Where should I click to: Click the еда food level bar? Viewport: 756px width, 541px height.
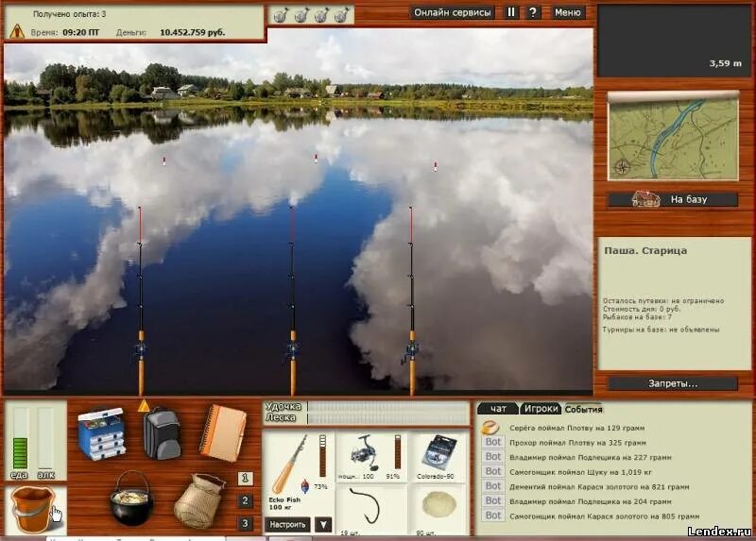click(20, 438)
